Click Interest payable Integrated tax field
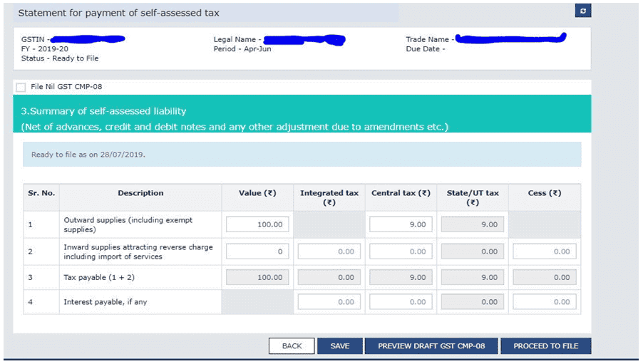The width and height of the screenshot is (643, 364). [329, 302]
